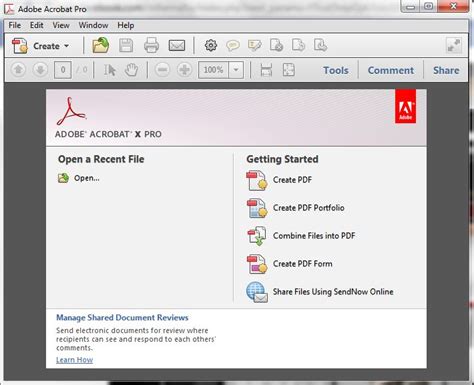This screenshot has width=474, height=385.
Task: Go to previous page arrow
Action: (x=18, y=70)
